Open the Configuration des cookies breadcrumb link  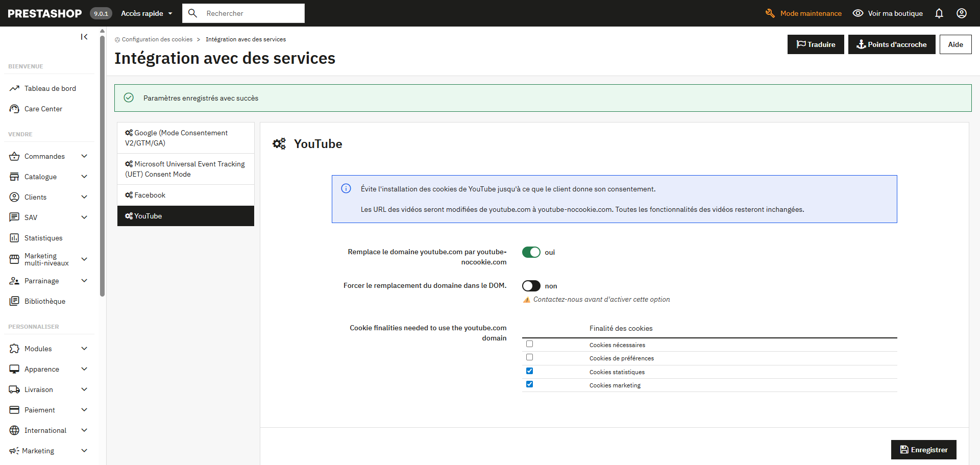point(157,39)
